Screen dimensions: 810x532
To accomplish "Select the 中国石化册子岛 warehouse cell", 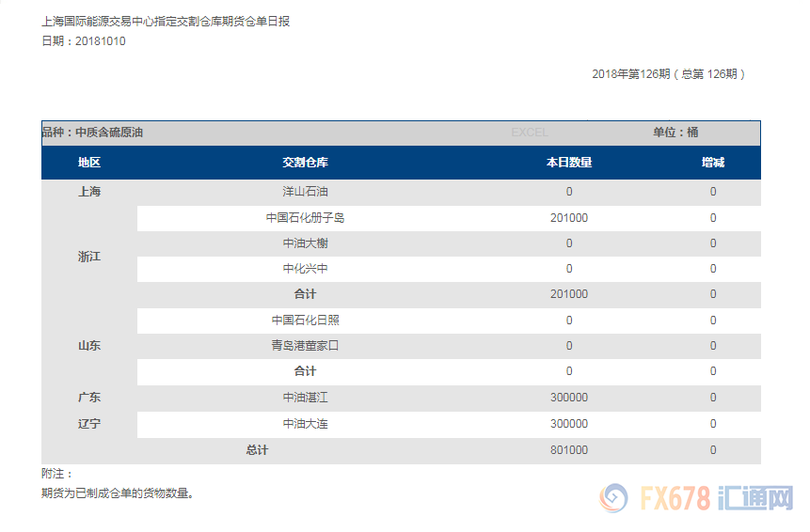I will pyautogui.click(x=305, y=218).
